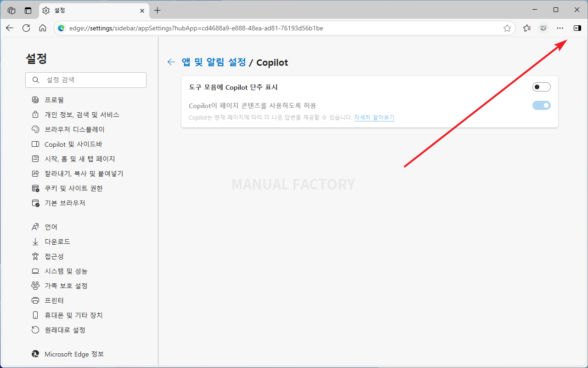Toggle the vertical tabs icon
This screenshot has width=588, height=368.
28,10
